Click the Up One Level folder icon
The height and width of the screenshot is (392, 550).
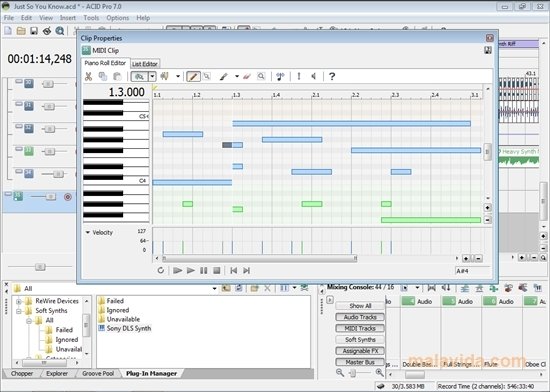(x=226, y=288)
